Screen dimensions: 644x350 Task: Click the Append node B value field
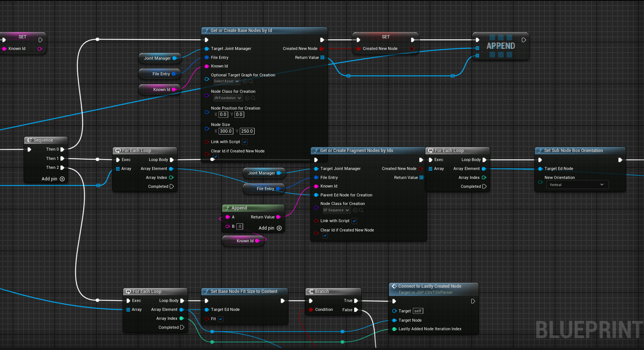tap(240, 226)
